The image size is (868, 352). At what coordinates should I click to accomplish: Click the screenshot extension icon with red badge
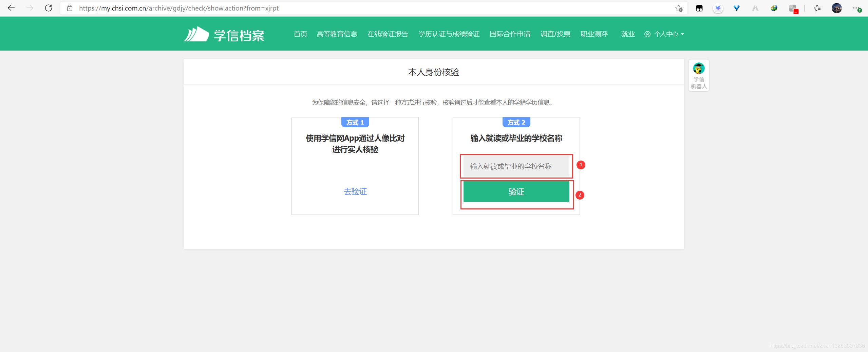793,8
